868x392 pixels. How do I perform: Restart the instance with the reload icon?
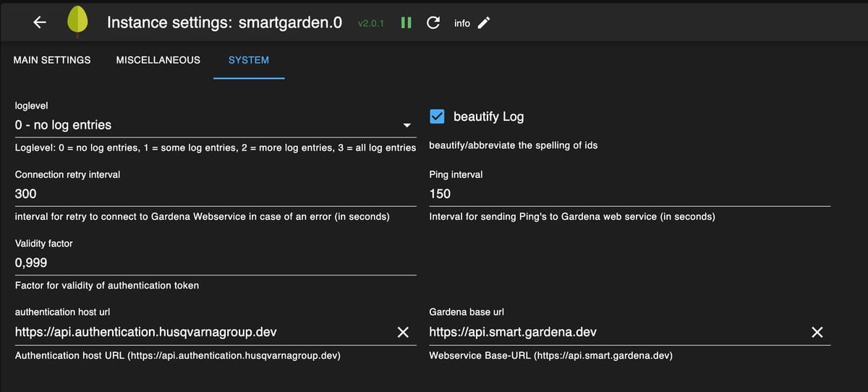(x=433, y=23)
